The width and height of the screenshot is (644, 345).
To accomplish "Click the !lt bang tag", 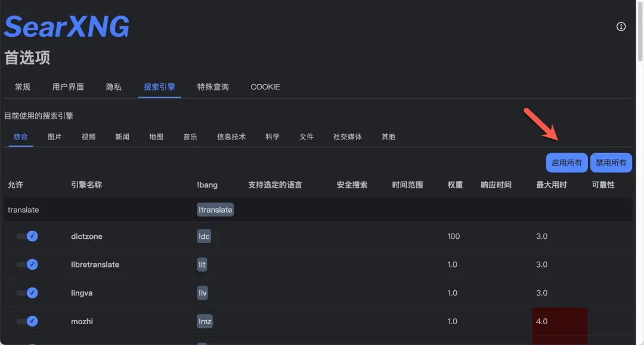I will point(202,265).
